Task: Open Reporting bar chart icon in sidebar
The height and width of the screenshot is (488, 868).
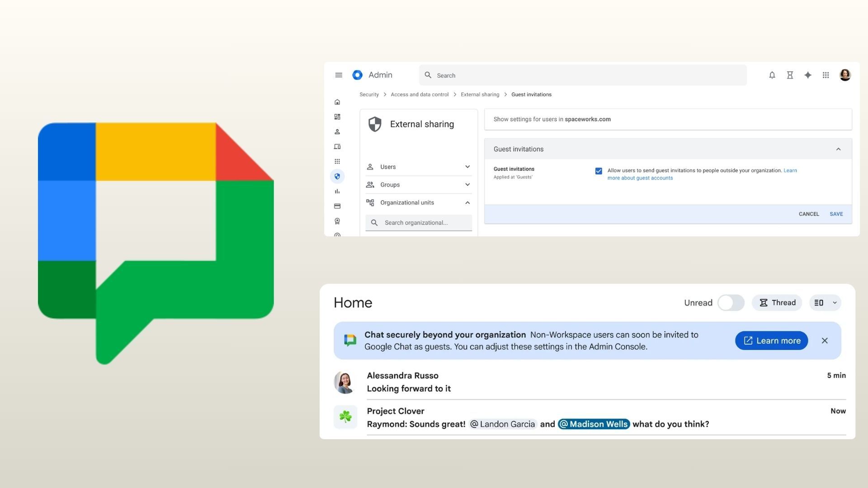Action: 337,191
